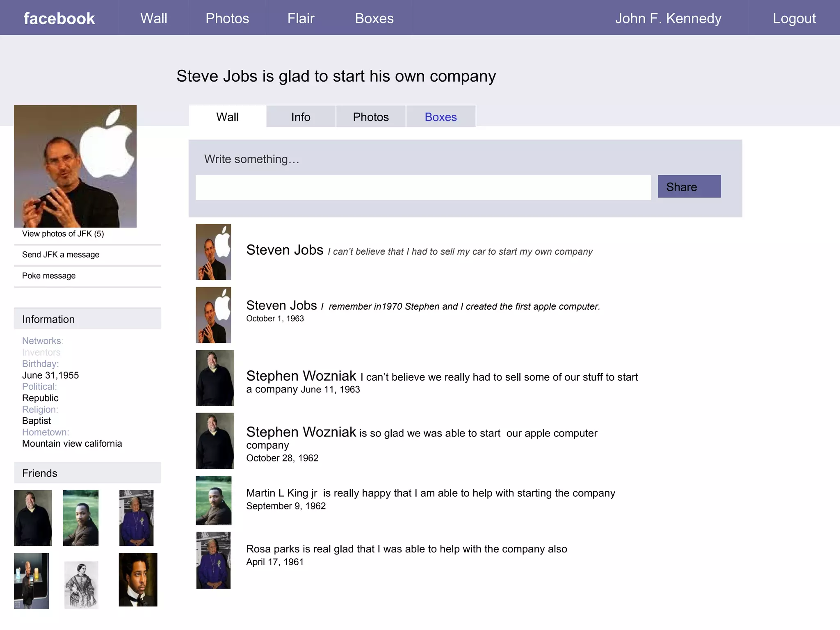The image size is (840, 630).
Task: Open View photos of JFK link
Action: 63,234
